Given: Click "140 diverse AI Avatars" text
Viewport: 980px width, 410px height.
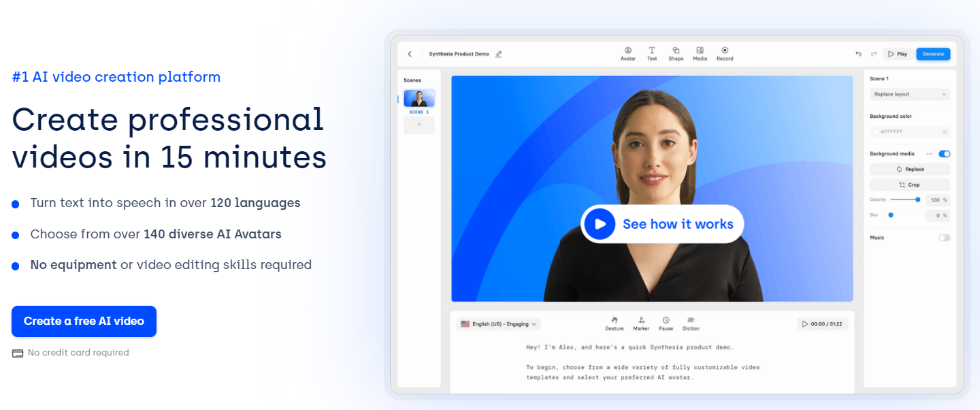Looking at the screenshot, I should 212,234.
